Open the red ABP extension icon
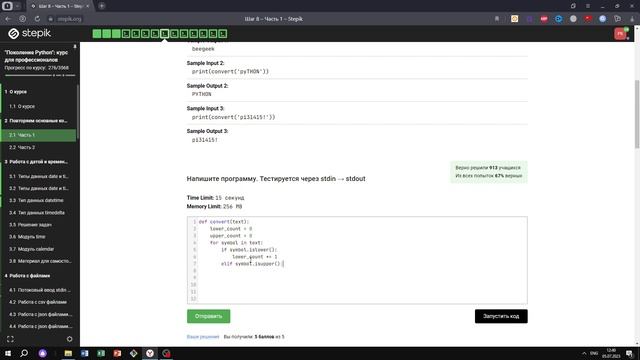Image resolution: width=640 pixels, height=360 pixels. click(544, 19)
